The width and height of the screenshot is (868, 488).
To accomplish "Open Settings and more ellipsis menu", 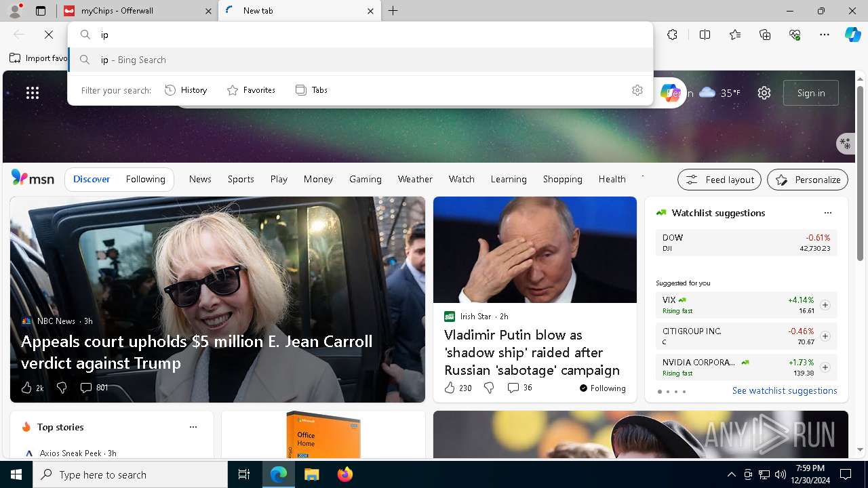I will 825,35.
